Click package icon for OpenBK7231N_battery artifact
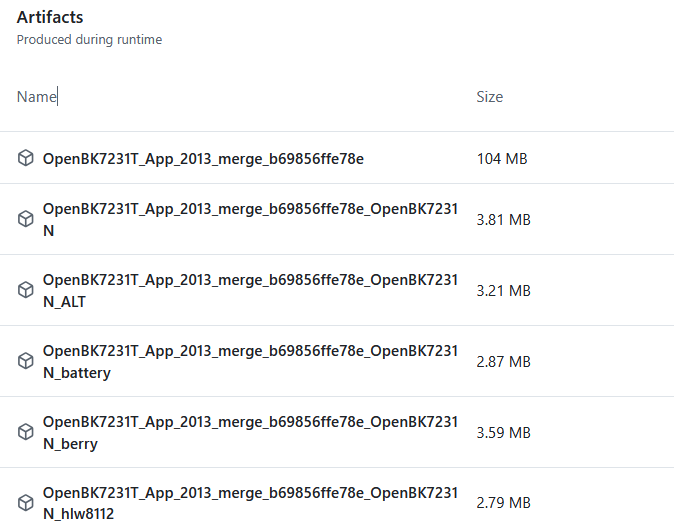Screen dimensions: 674x532 click(26, 361)
